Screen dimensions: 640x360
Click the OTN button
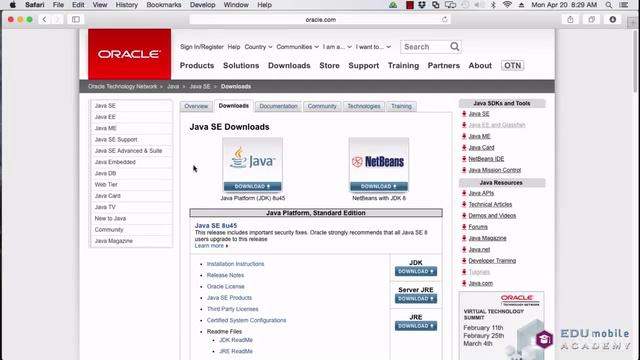pyautogui.click(x=512, y=65)
